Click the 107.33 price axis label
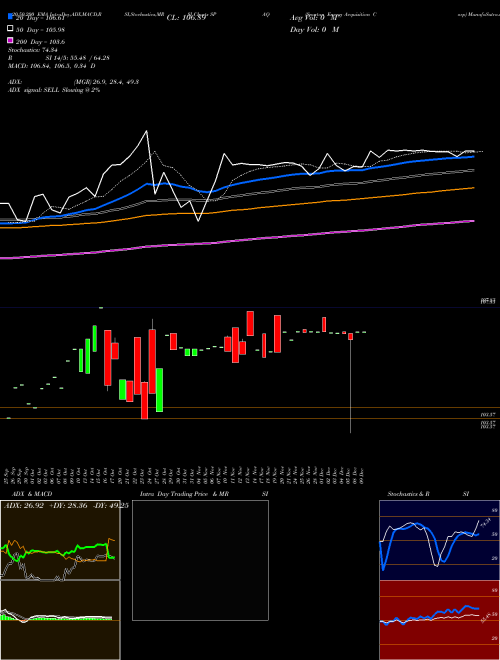 click(488, 301)
